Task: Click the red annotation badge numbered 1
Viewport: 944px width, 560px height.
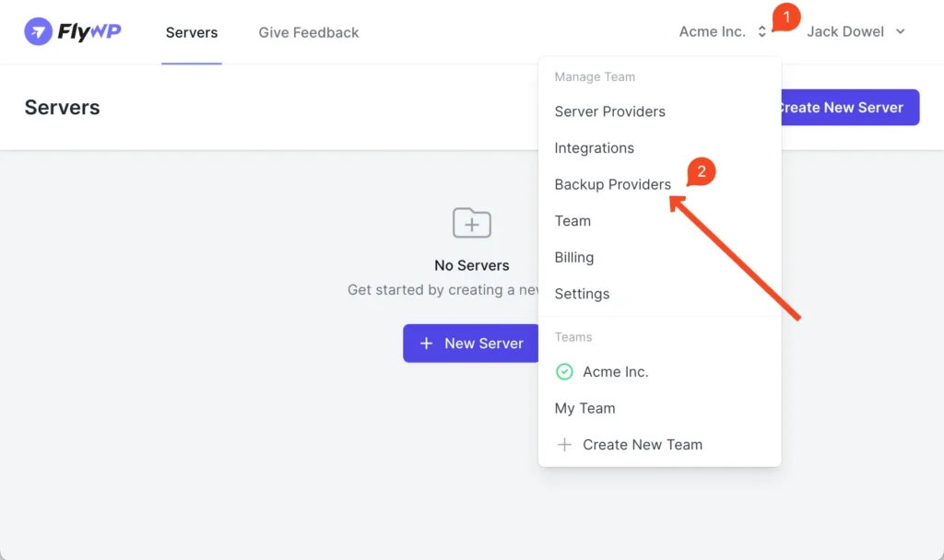Action: point(785,17)
